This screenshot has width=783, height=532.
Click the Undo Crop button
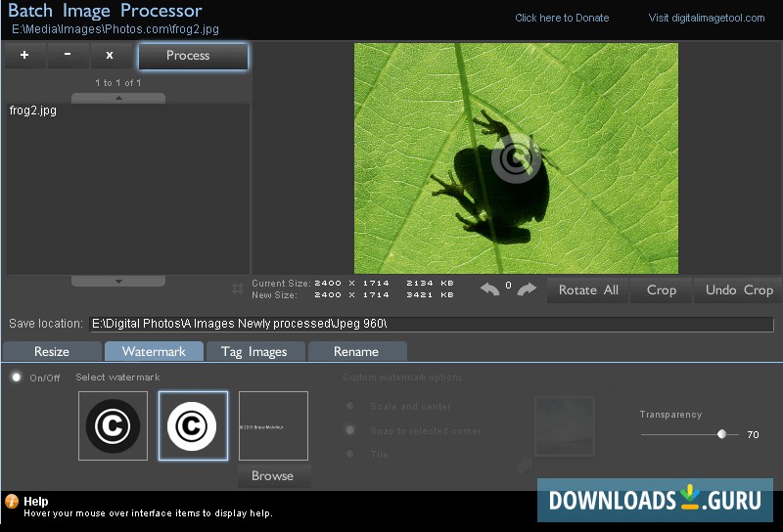click(x=739, y=289)
